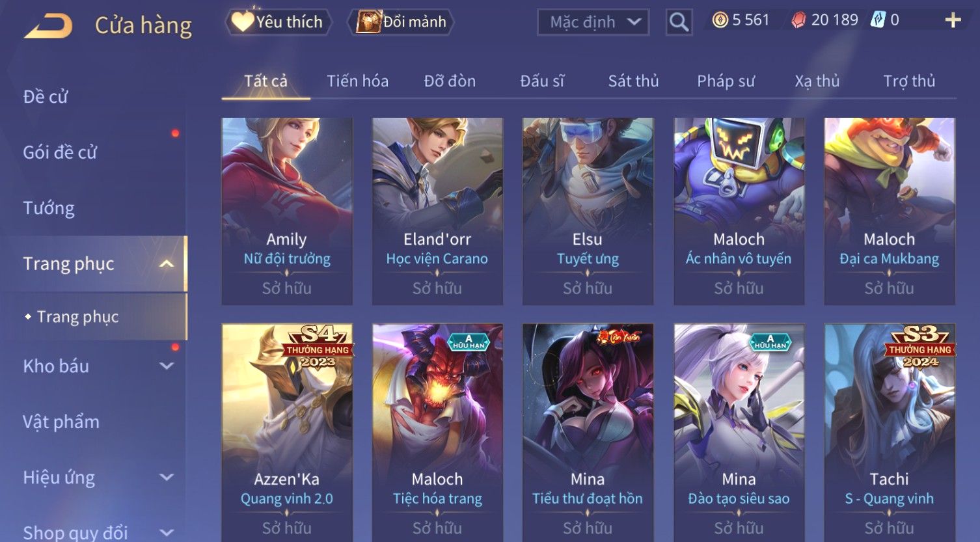This screenshot has height=542, width=980.
Task: Open the search magnifier icon
Action: (679, 23)
